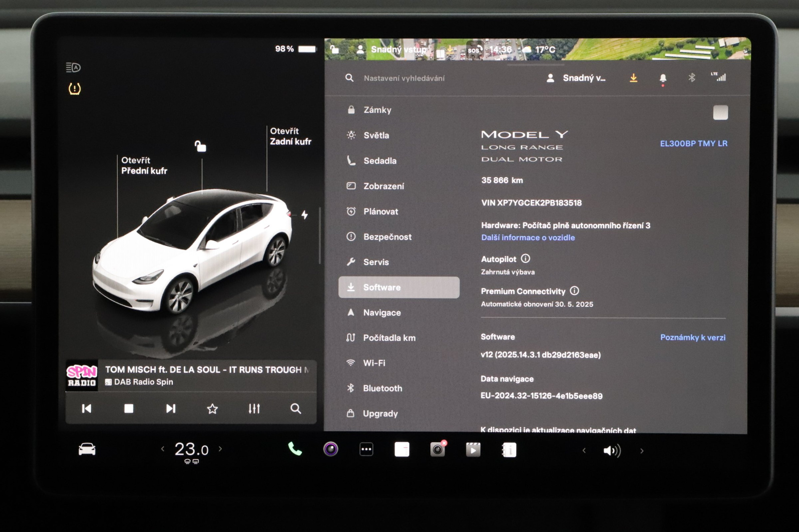Click the v12 (2025.14.3.1 software version

pos(541,355)
